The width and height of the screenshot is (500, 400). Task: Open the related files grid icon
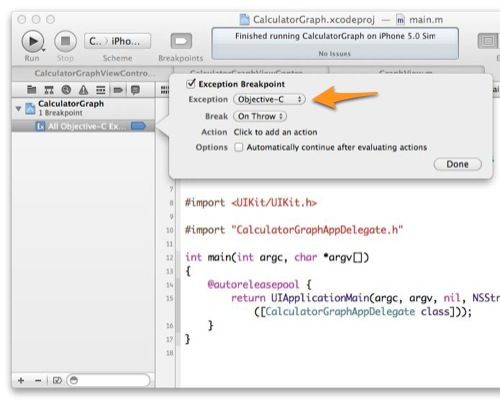click(x=165, y=90)
